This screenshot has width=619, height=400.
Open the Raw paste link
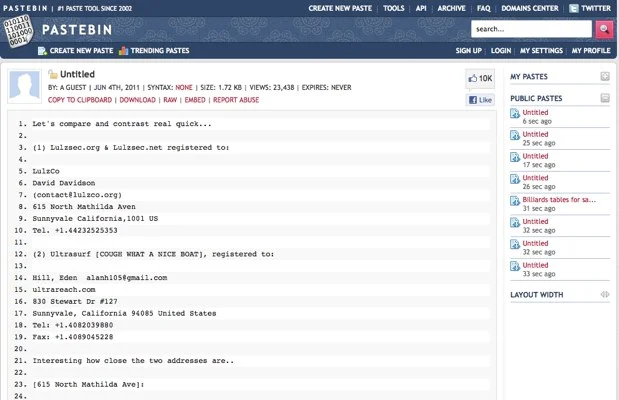tap(170, 100)
